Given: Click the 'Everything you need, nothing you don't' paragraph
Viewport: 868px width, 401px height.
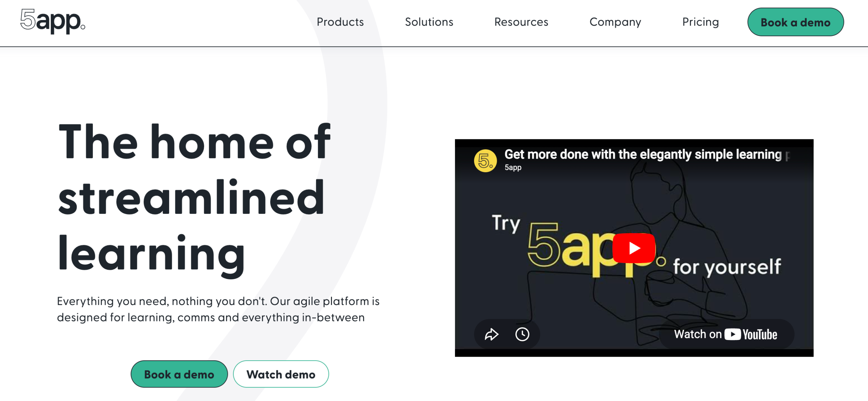Looking at the screenshot, I should [x=218, y=309].
